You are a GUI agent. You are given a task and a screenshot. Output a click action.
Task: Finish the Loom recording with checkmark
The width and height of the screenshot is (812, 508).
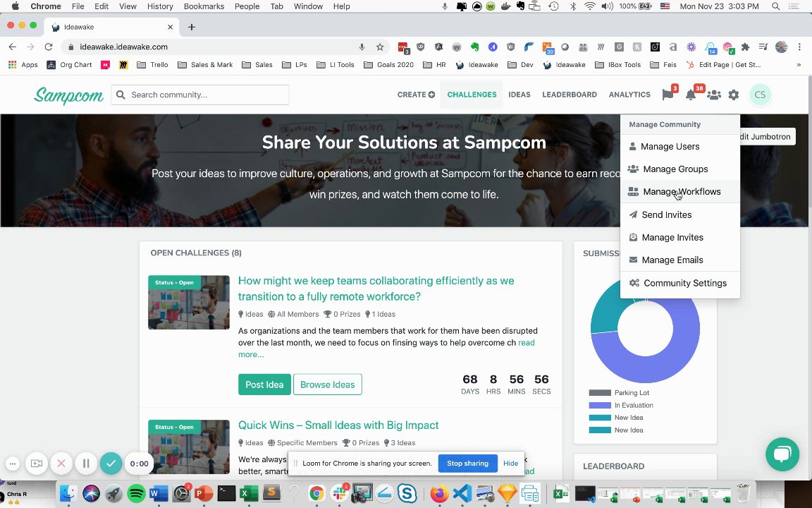[x=111, y=464]
